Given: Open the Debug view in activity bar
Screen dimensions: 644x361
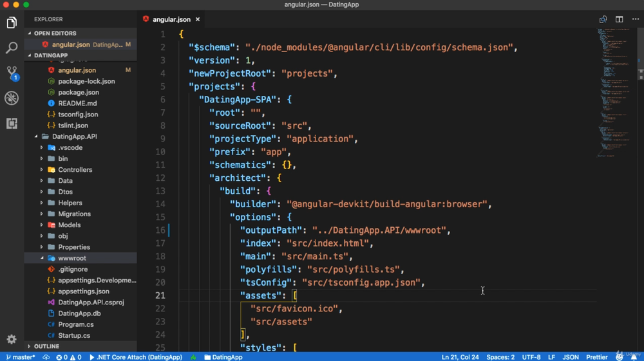Looking at the screenshot, I should (12, 98).
